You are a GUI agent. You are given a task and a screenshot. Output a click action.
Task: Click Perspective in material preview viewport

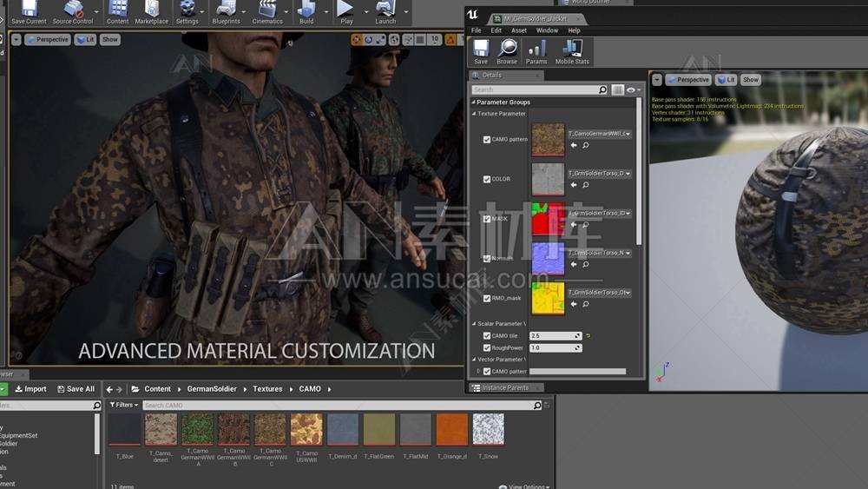point(687,80)
